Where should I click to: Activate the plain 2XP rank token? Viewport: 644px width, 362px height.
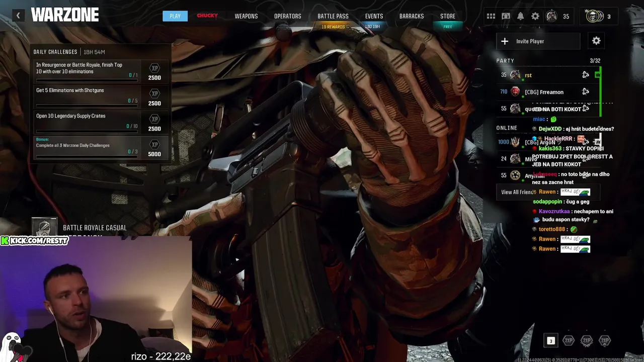click(x=569, y=341)
